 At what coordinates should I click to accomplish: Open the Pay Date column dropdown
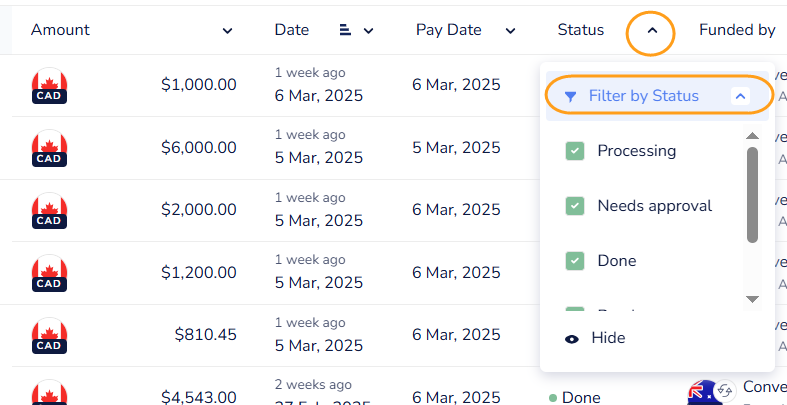[510, 31]
